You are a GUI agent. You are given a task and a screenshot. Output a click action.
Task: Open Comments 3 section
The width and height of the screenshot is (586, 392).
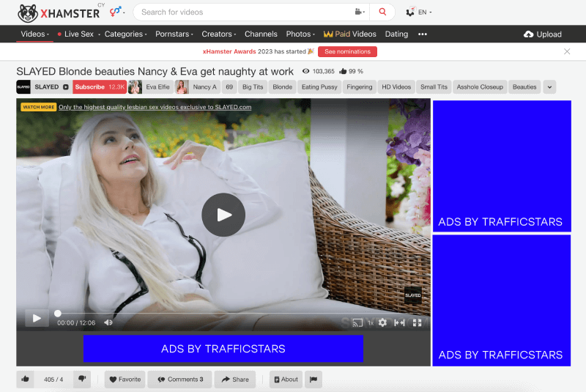point(179,380)
